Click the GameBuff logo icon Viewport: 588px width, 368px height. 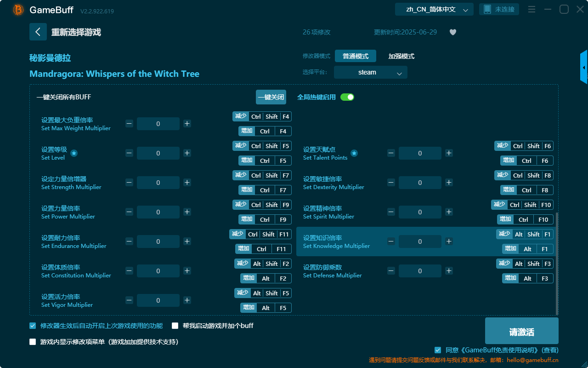point(18,10)
